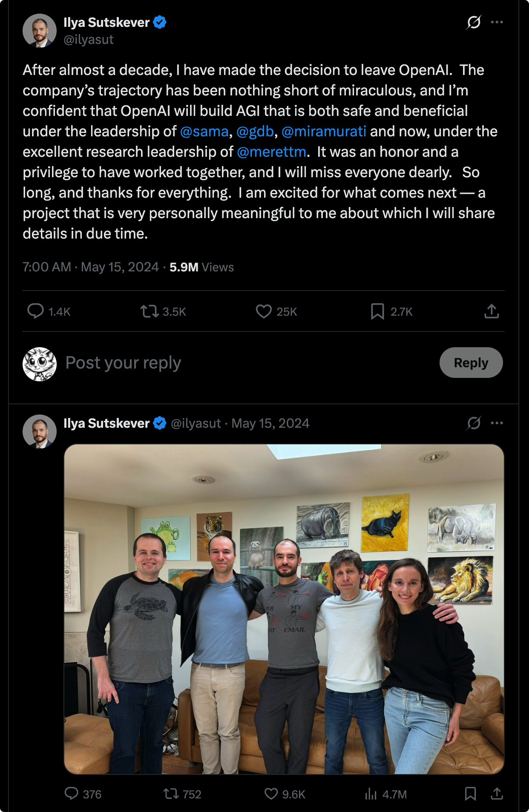Open the @miramurati mention link
The image size is (529, 812).
pyautogui.click(x=324, y=131)
